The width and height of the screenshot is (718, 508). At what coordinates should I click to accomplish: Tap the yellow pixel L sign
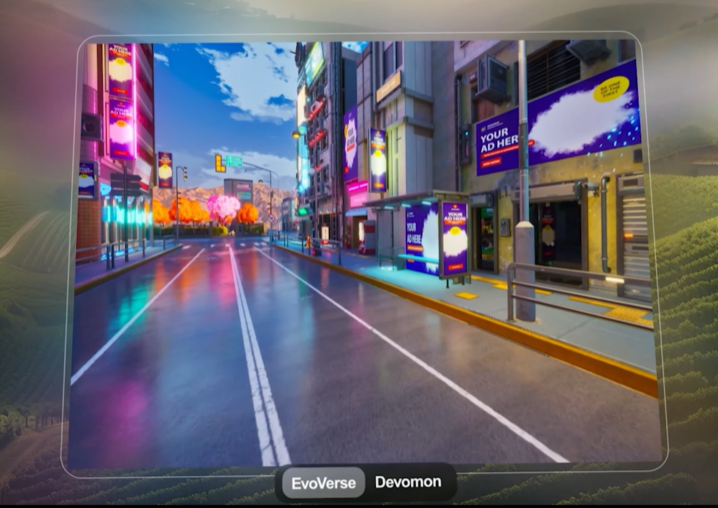pyautogui.click(x=220, y=163)
